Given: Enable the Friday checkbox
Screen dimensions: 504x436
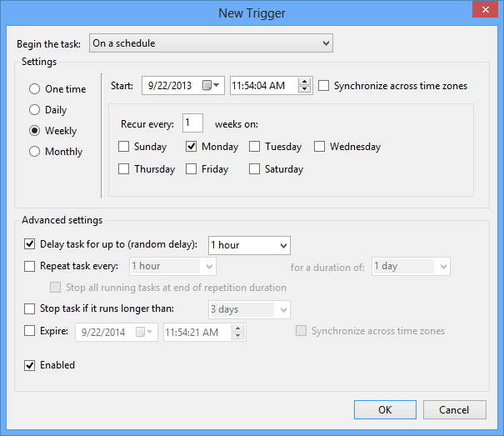Looking at the screenshot, I should point(191,169).
